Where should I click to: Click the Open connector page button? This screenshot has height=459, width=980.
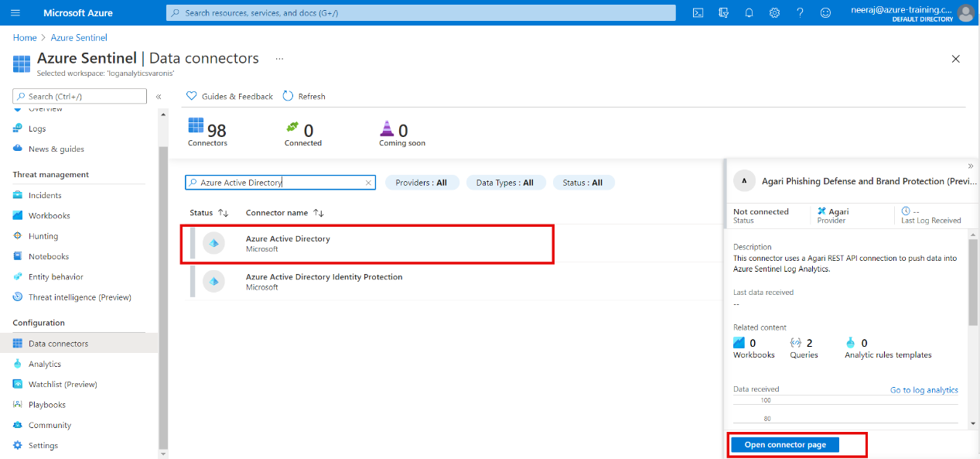click(x=785, y=445)
